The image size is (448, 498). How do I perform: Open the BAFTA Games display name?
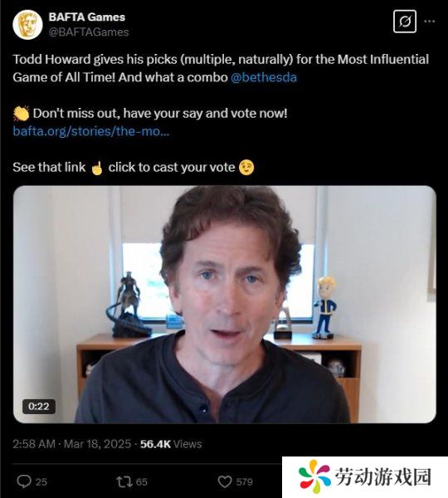(86, 17)
